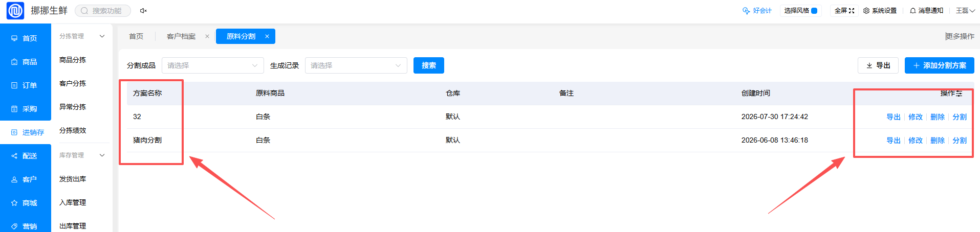980x232 pixels.
Task: Select 进销存 sidebar section
Action: point(26,132)
